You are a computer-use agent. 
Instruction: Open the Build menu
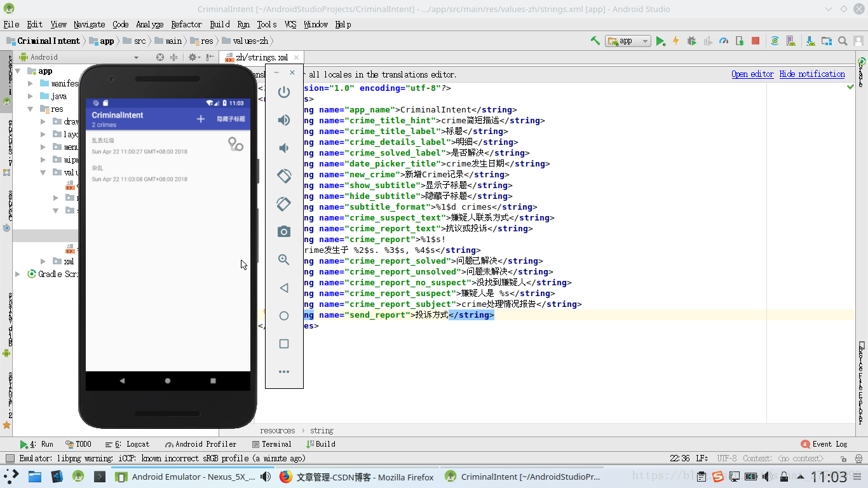[220, 24]
